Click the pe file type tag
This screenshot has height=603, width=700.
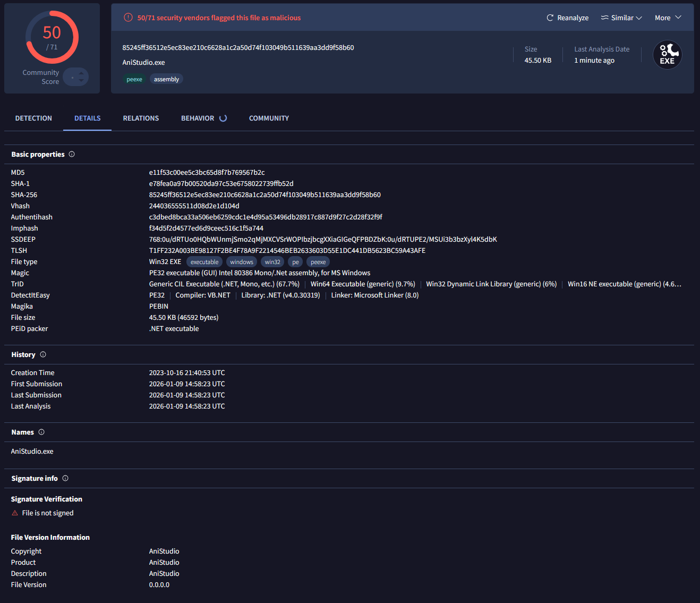pyautogui.click(x=295, y=262)
